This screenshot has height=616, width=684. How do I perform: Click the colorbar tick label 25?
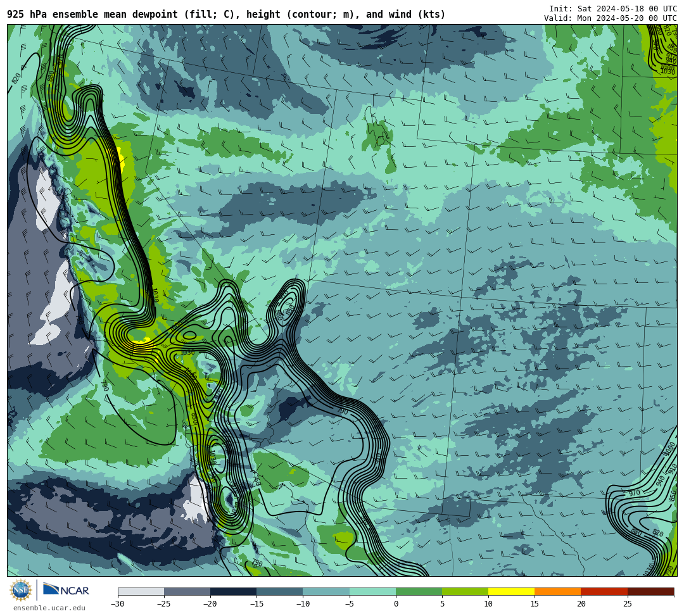628,604
